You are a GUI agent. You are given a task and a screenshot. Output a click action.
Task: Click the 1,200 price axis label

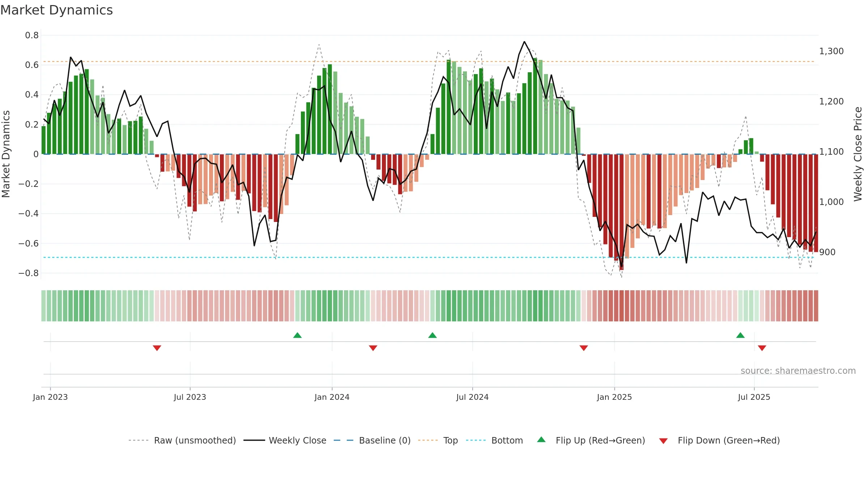tap(831, 102)
